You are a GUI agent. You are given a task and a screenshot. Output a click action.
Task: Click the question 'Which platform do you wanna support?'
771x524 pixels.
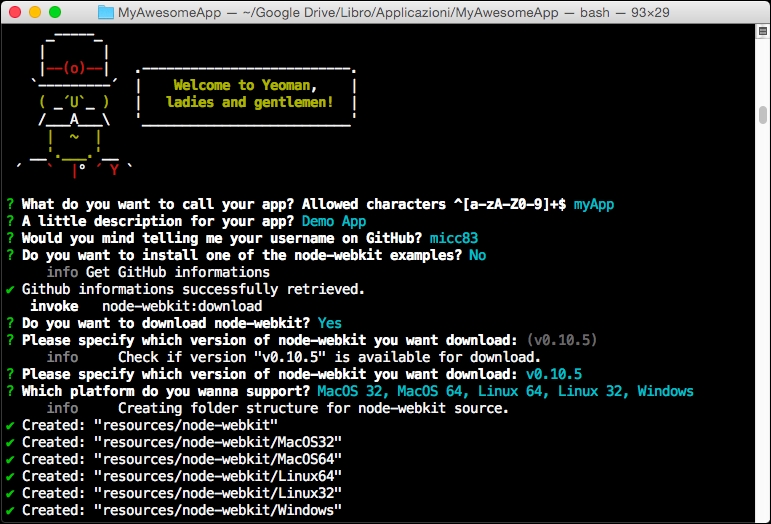(166, 391)
